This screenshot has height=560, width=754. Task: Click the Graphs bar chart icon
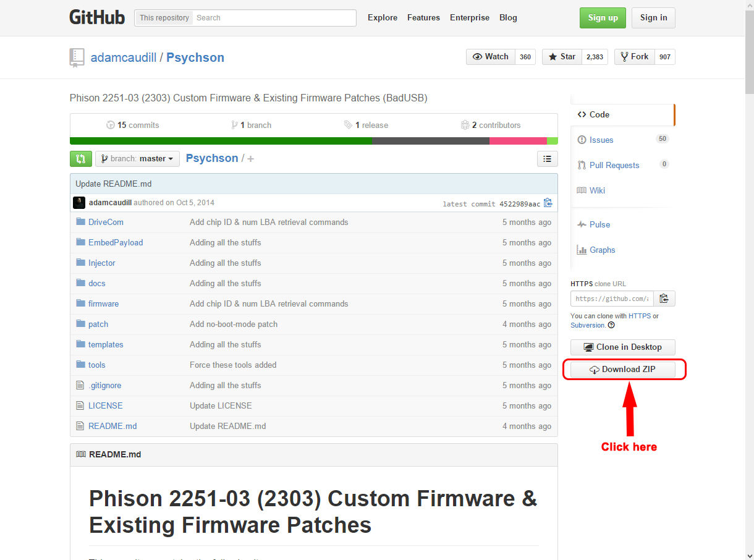tap(582, 250)
